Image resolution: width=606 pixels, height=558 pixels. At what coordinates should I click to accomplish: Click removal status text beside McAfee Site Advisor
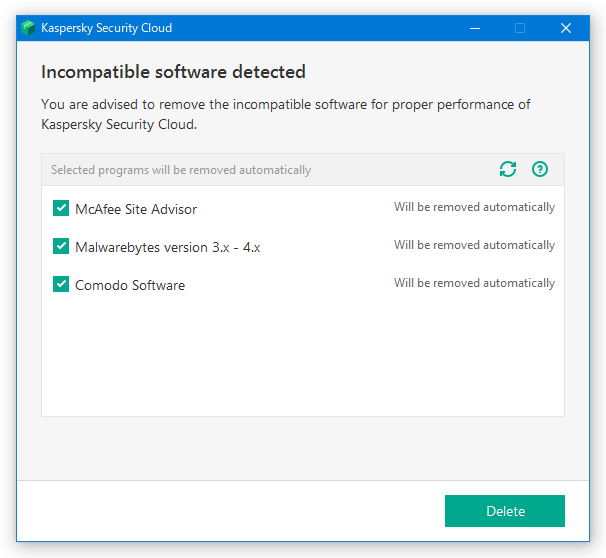pyautogui.click(x=474, y=207)
